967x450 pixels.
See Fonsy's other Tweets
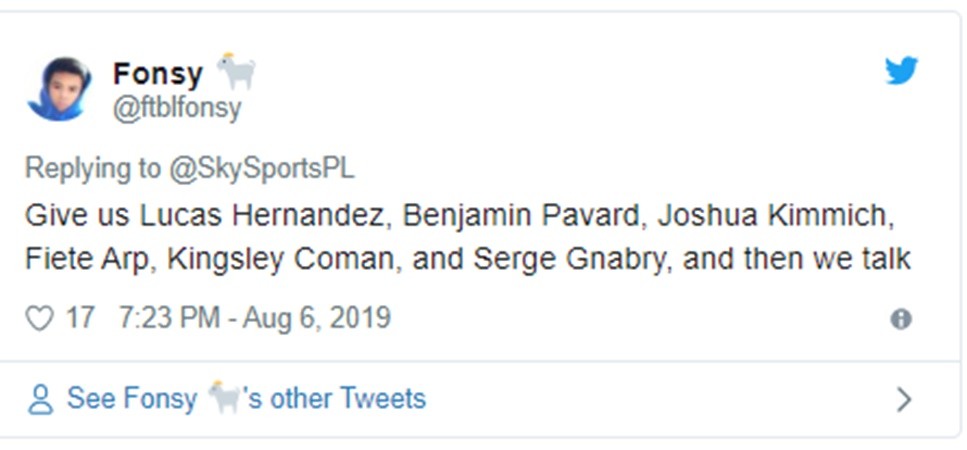pyautogui.click(x=246, y=399)
